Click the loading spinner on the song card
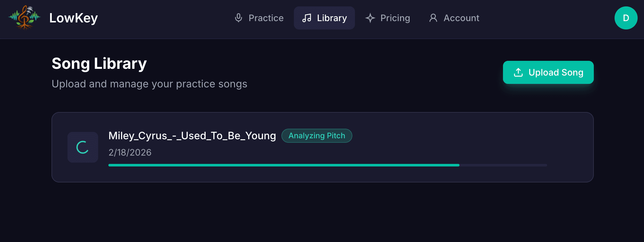 click(82, 147)
